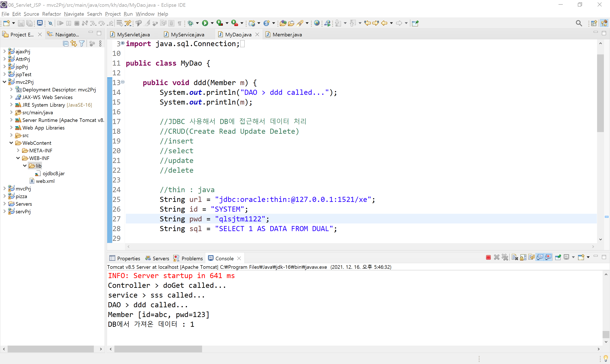Viewport: 610px width, 364px height.
Task: Click the editor vertical scrollbar thumb
Action: 600,93
